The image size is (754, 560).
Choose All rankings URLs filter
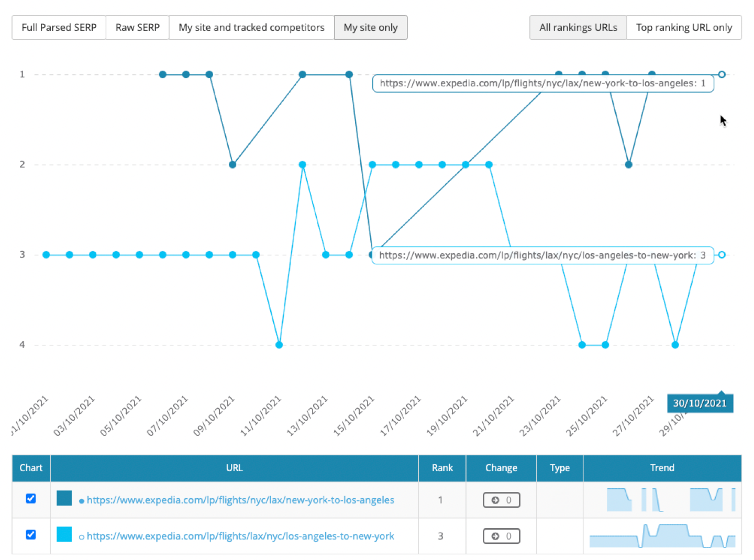click(x=578, y=28)
